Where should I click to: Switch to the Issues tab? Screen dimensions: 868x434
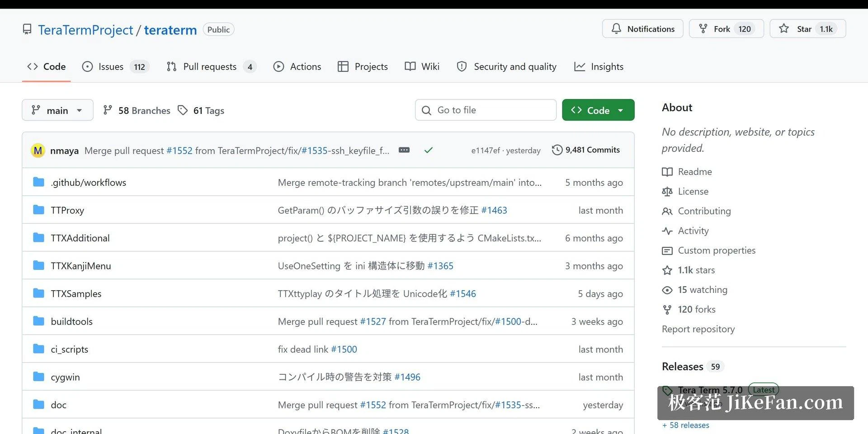[116, 66]
